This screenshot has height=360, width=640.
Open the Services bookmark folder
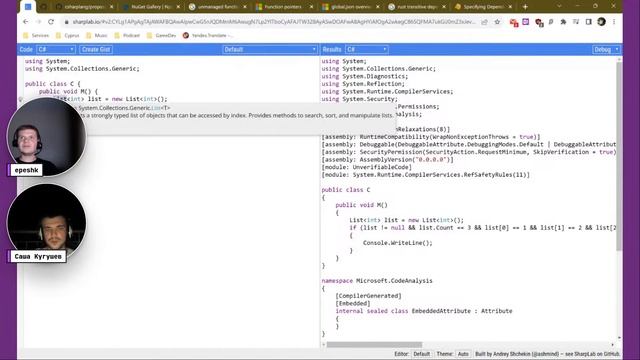pos(36,36)
